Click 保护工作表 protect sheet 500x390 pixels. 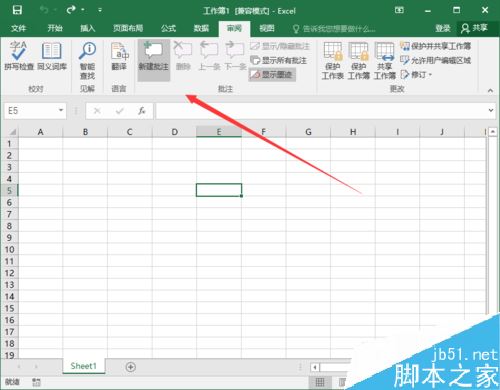click(333, 60)
